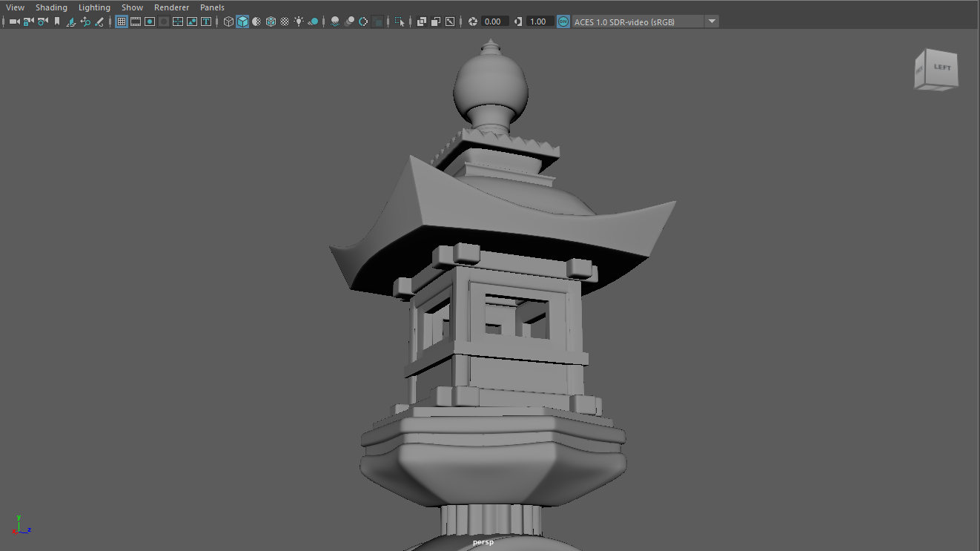Click the Lock Camera icon
Screen dimensions: 980x551
[x=28, y=22]
